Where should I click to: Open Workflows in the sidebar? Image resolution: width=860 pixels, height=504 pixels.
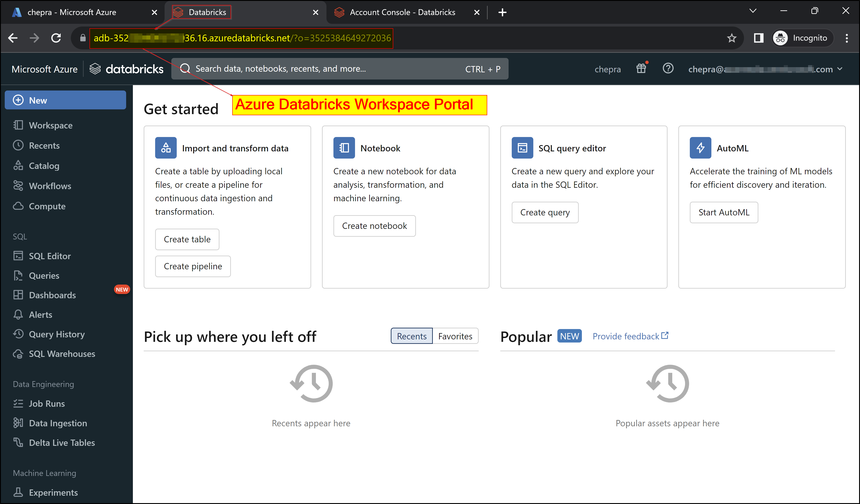[x=50, y=186]
